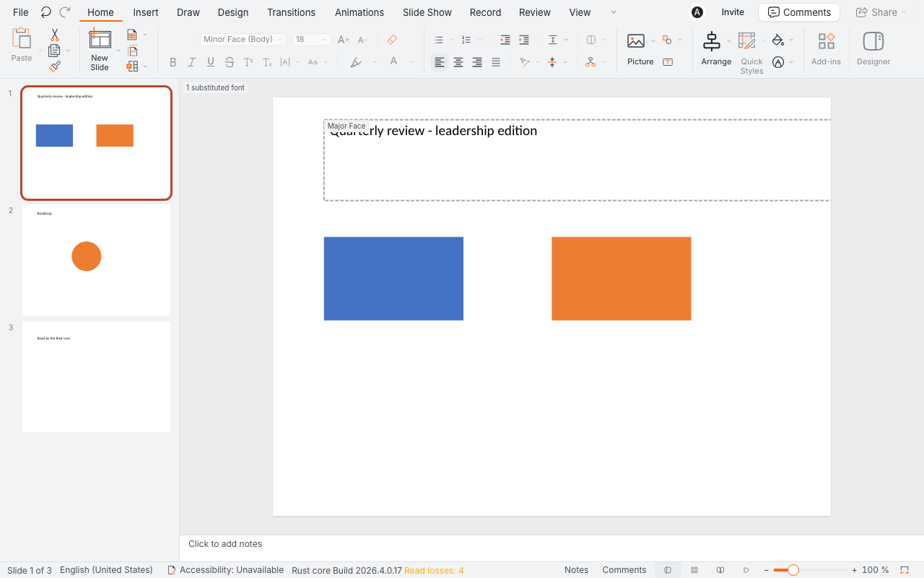Toggle Underline formatting
924x578 pixels.
point(211,62)
